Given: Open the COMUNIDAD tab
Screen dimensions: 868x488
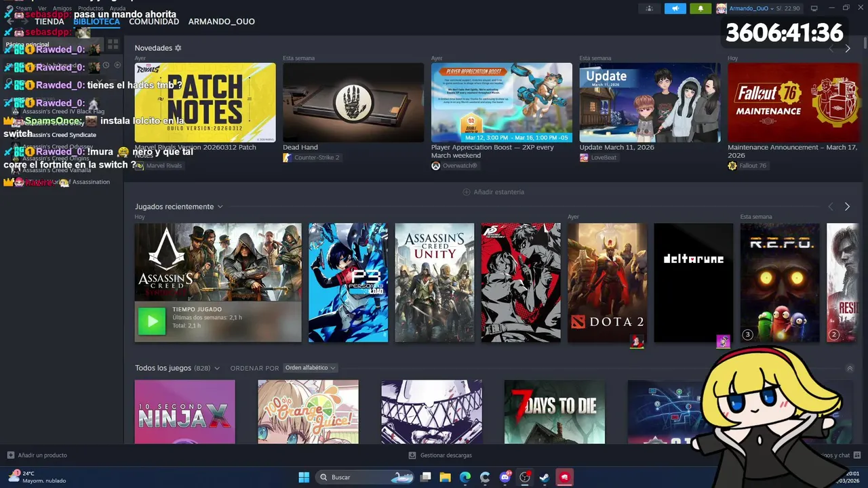Looking at the screenshot, I should [x=154, y=22].
